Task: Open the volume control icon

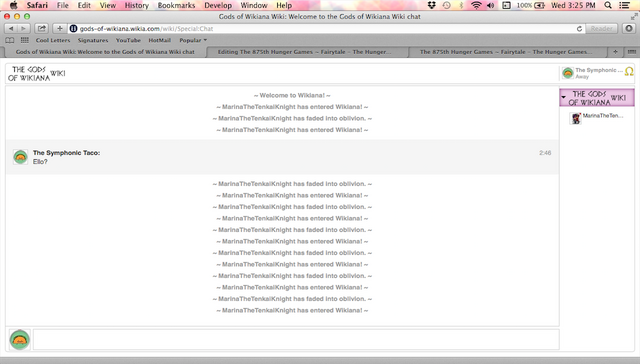Action: (491, 5)
